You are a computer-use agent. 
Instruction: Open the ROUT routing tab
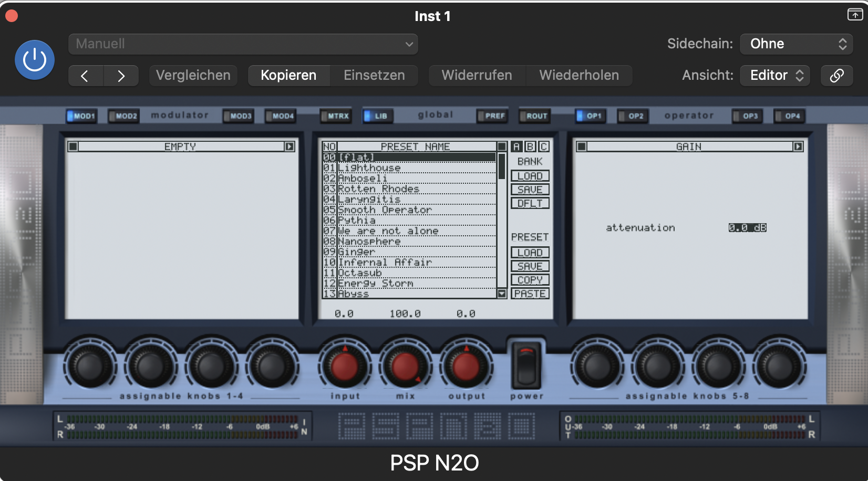click(x=534, y=116)
